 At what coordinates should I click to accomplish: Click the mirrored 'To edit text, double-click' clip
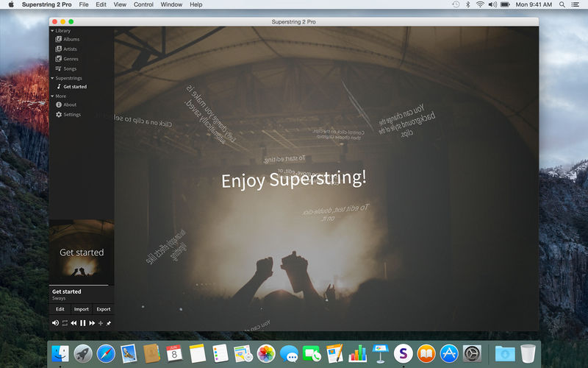[x=336, y=212]
